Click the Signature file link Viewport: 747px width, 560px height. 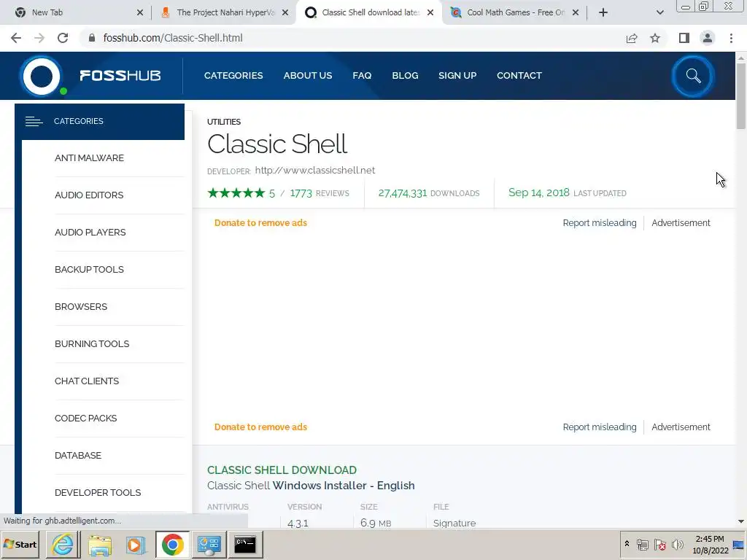[454, 523]
